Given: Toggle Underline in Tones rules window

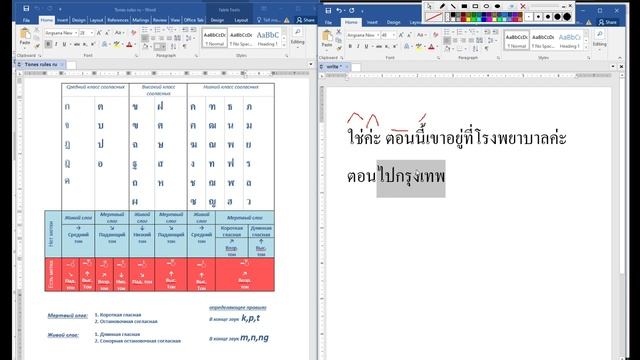Looking at the screenshot, I should click(64, 44).
